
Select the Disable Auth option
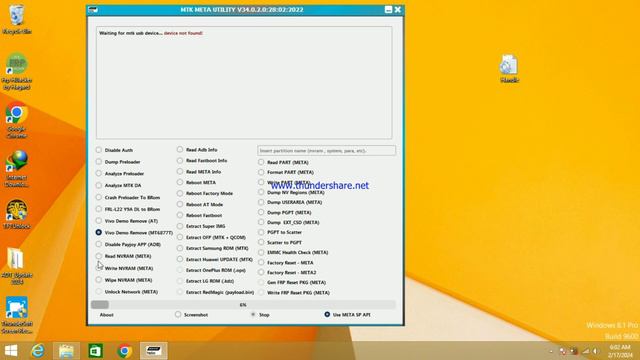[x=115, y=150]
